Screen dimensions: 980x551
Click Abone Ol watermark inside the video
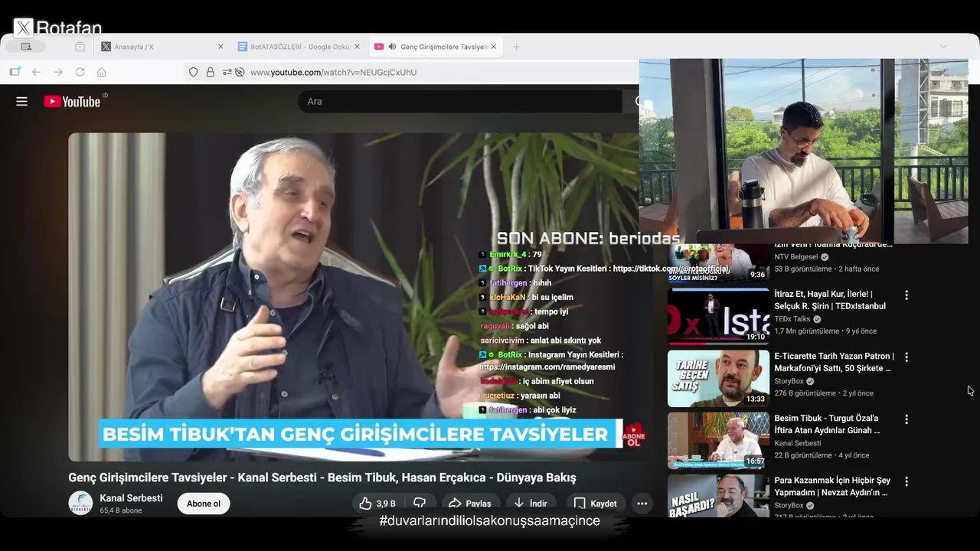[633, 435]
